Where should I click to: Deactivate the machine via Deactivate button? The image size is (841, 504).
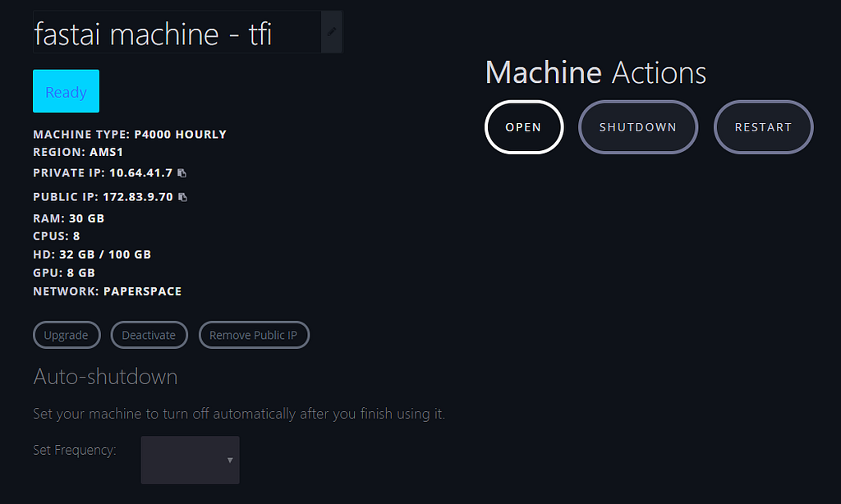(149, 335)
